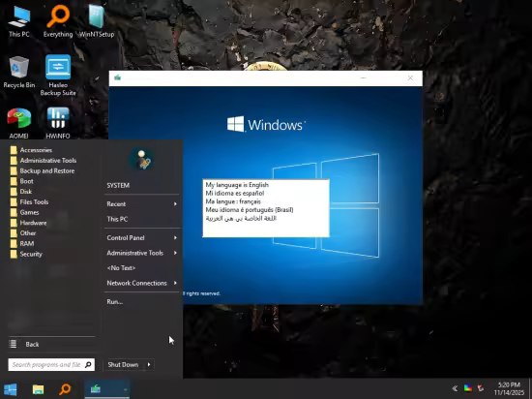Close the language selection window
Image resolution: width=532 pixels, height=399 pixels.
coord(410,77)
